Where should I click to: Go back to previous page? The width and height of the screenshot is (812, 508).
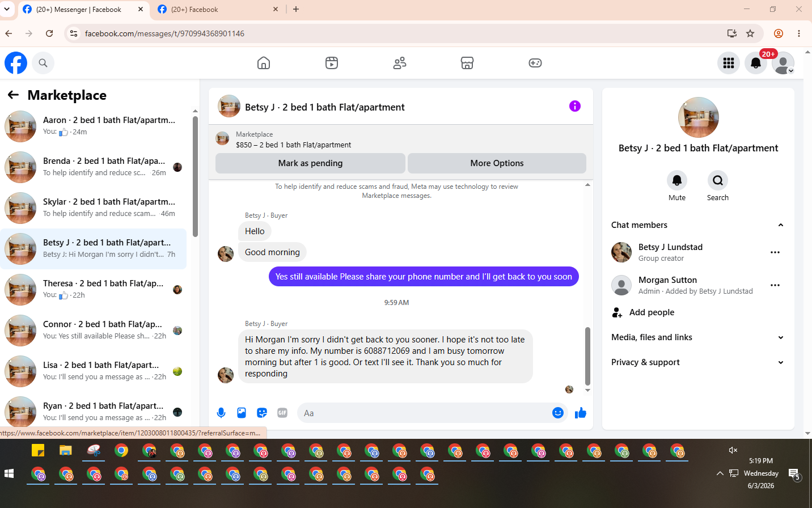[x=9, y=33]
